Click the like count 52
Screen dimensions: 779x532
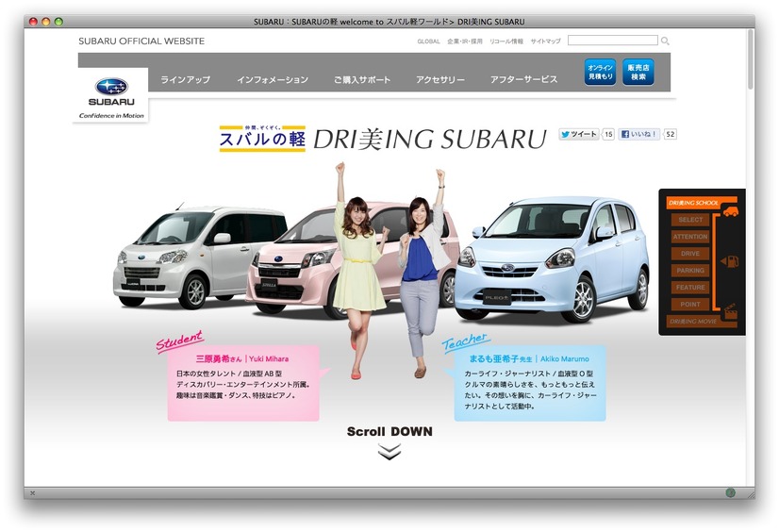671,134
